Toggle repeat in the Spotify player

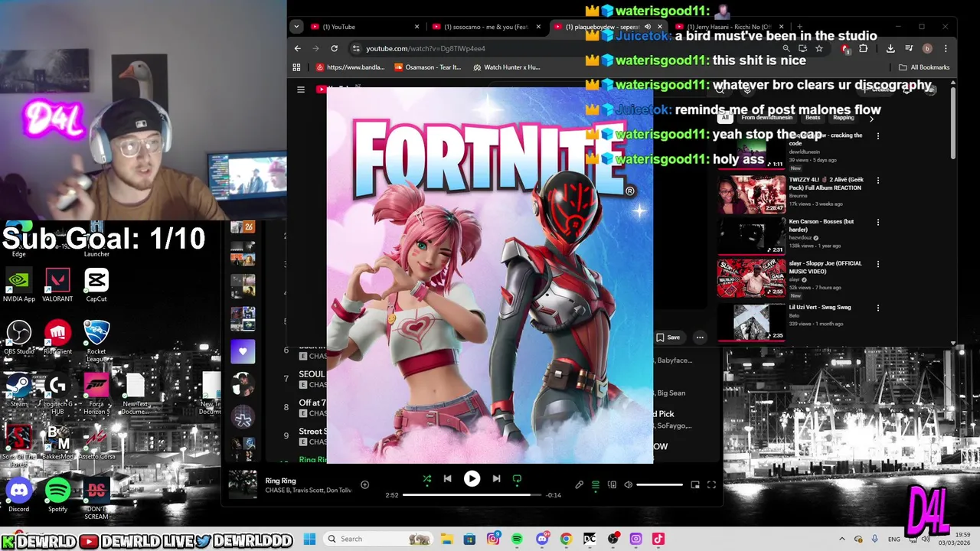(x=517, y=479)
